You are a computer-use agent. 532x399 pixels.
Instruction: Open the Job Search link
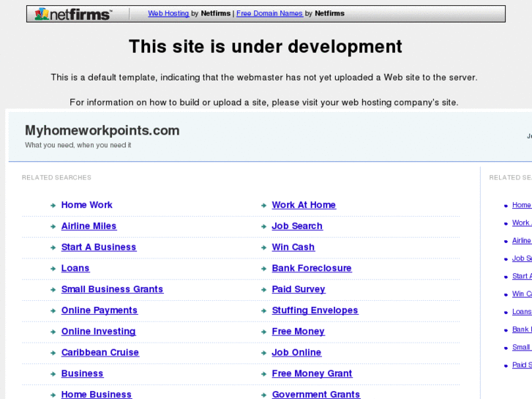point(297,225)
